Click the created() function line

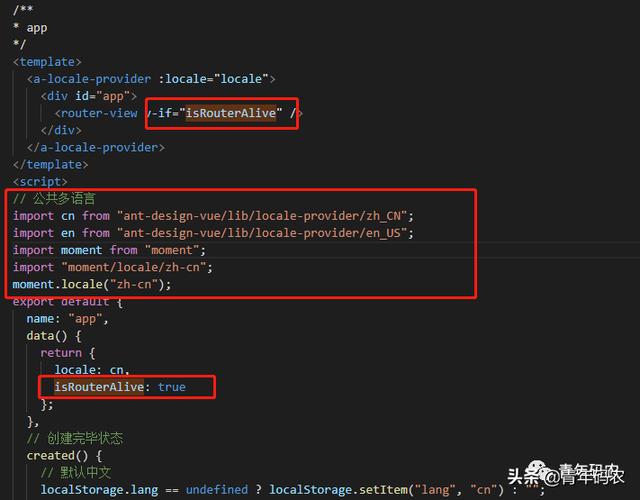64,456
